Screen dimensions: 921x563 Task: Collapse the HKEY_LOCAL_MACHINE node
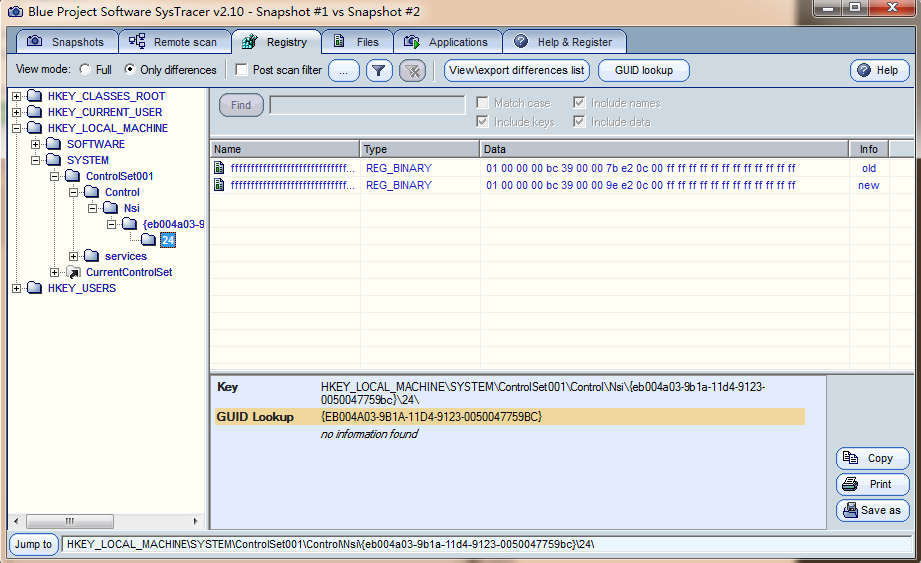tap(16, 128)
